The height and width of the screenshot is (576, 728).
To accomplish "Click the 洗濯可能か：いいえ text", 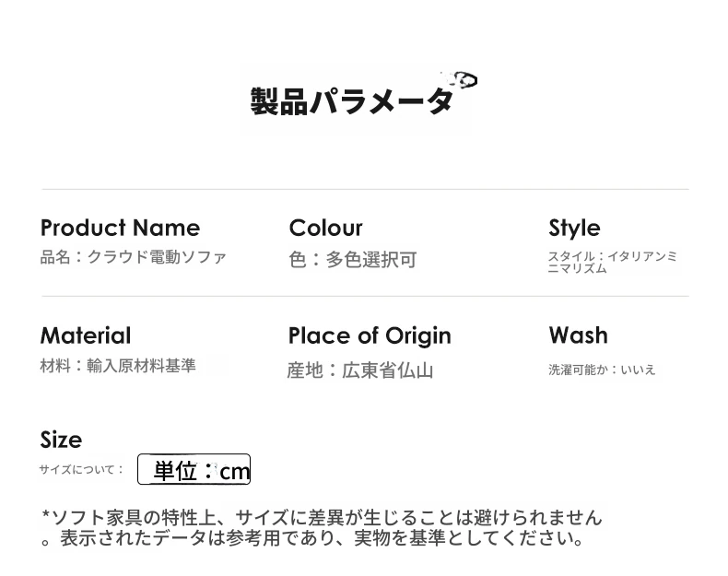I will (602, 370).
